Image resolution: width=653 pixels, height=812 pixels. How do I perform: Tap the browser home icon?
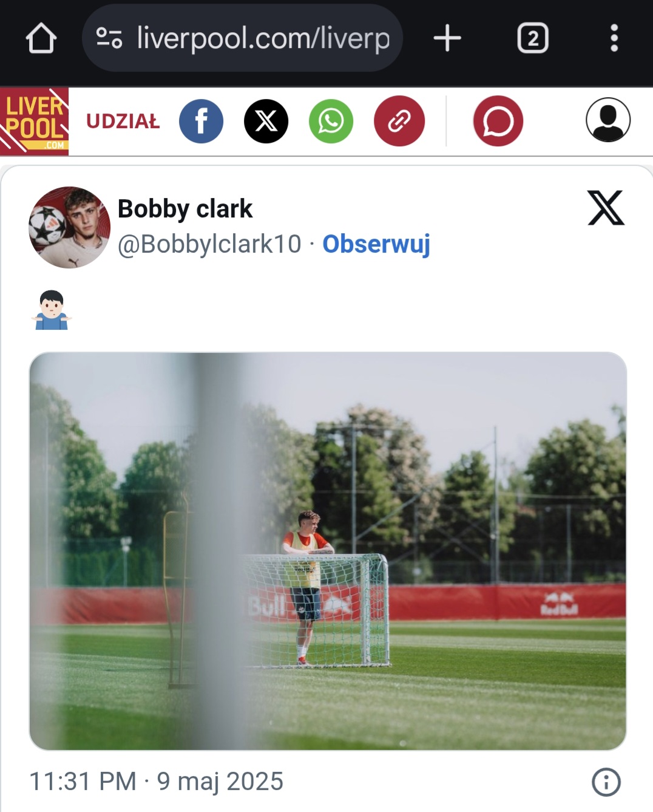(41, 38)
